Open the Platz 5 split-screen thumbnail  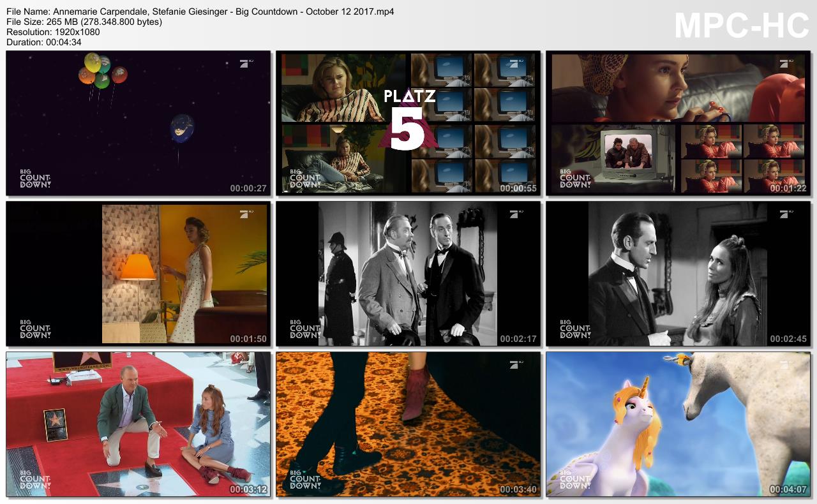coord(408,123)
